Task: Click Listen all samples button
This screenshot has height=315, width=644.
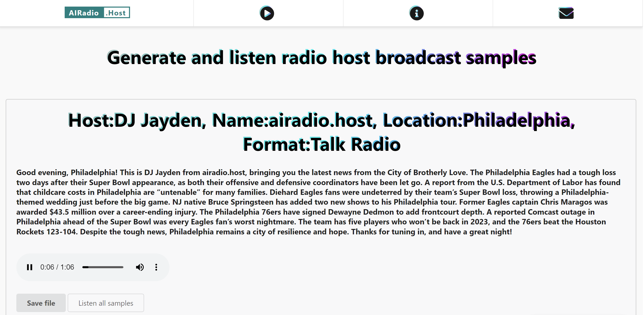Action: [x=106, y=303]
